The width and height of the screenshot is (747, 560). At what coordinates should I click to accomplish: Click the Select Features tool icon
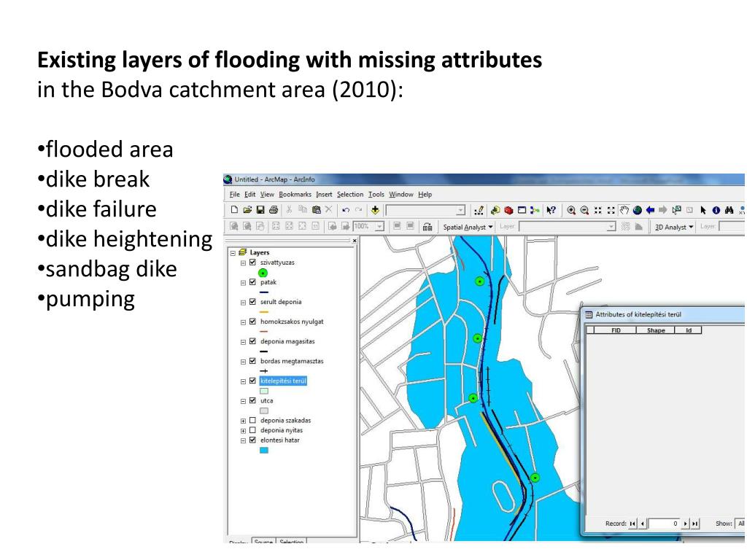click(676, 210)
